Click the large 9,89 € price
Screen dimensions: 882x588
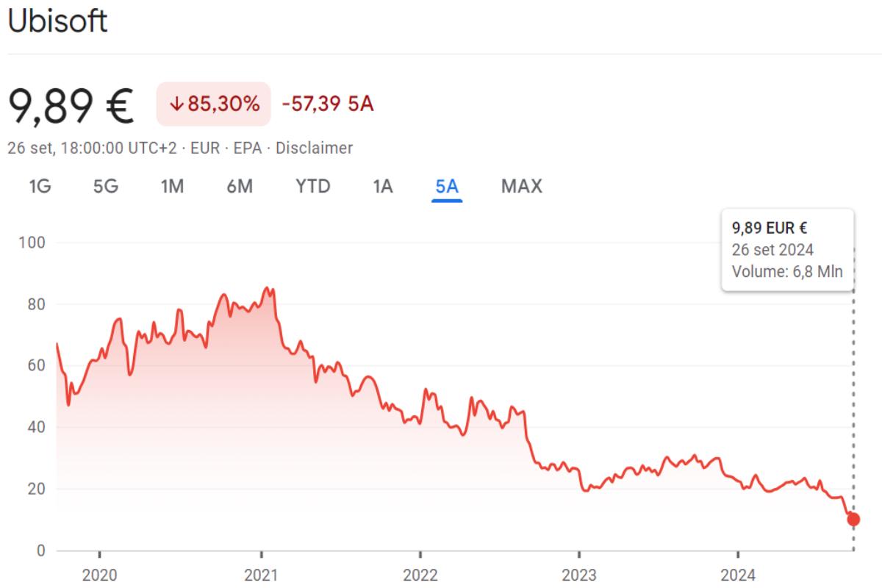point(71,105)
